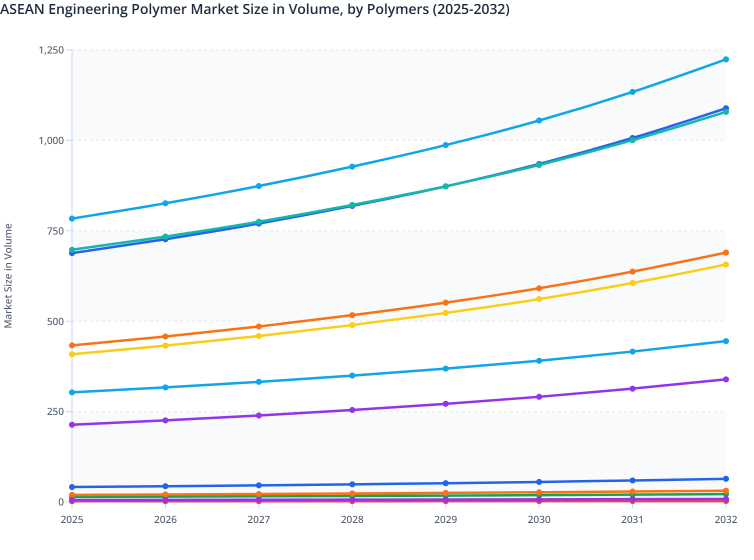Click the orange line's 2025 data point
The height and width of the screenshot is (560, 754).
click(x=71, y=345)
